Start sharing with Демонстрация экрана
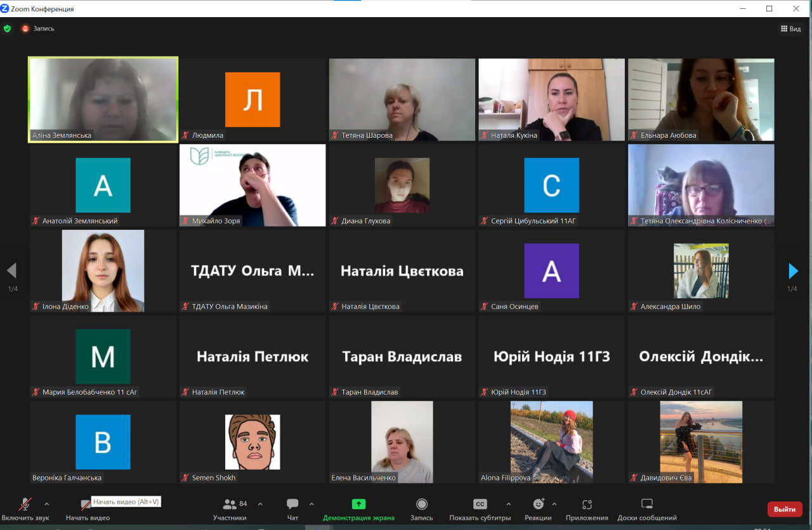 358,509
